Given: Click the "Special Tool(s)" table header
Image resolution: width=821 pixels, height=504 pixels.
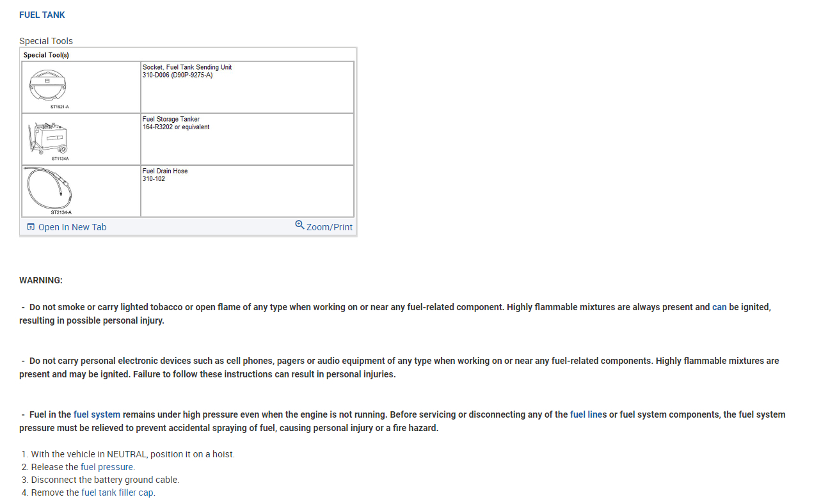Looking at the screenshot, I should point(46,55).
